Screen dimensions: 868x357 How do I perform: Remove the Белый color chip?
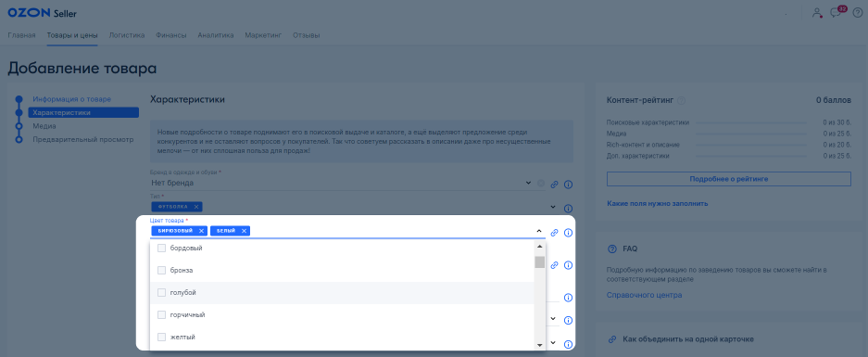pos(244,231)
